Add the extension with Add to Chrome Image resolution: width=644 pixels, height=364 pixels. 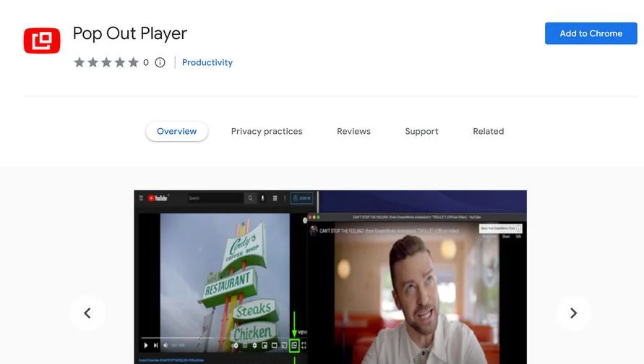tap(591, 33)
